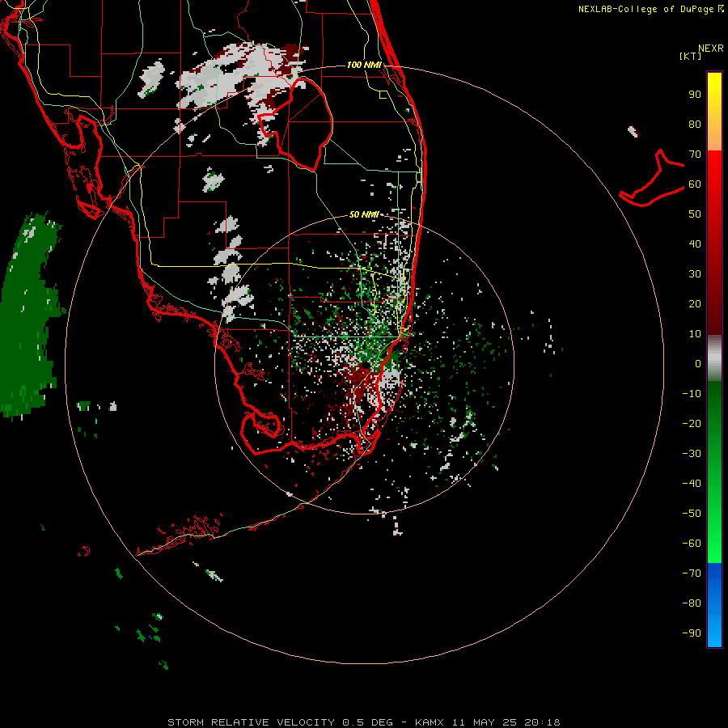This screenshot has width=728, height=728.
Task: Click the 20 value on velocity scale
Action: 695,303
